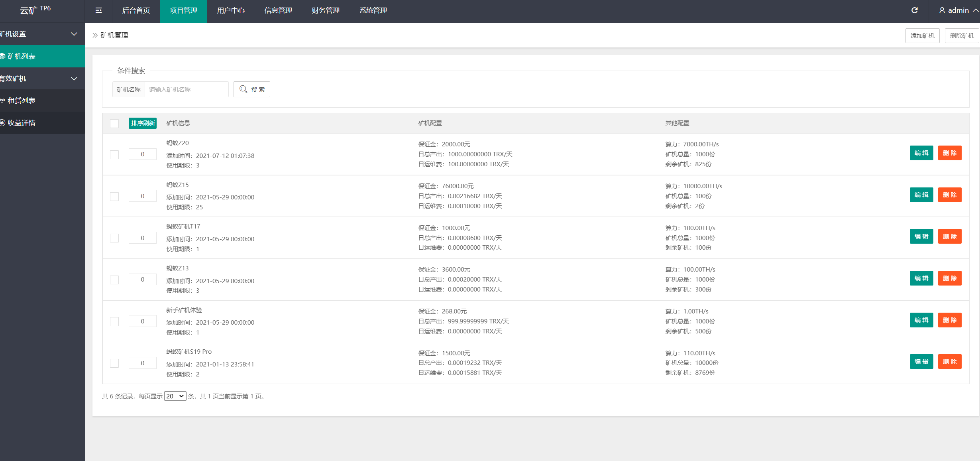This screenshot has height=461, width=980.
Task: Click the magnifier search button
Action: click(251, 89)
